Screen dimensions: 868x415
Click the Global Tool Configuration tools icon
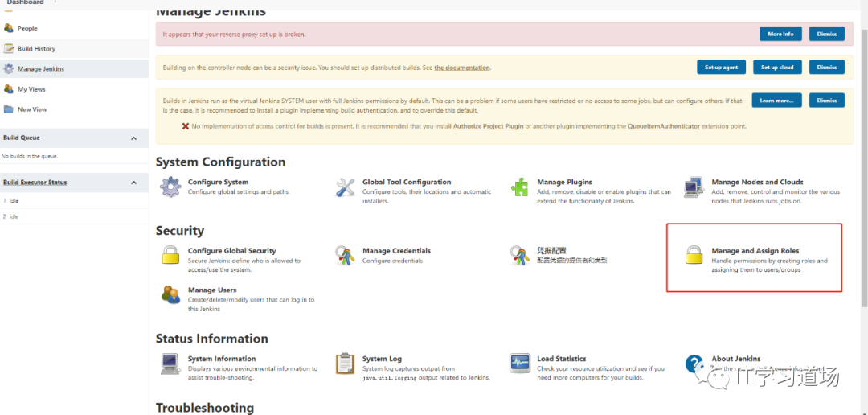346,187
